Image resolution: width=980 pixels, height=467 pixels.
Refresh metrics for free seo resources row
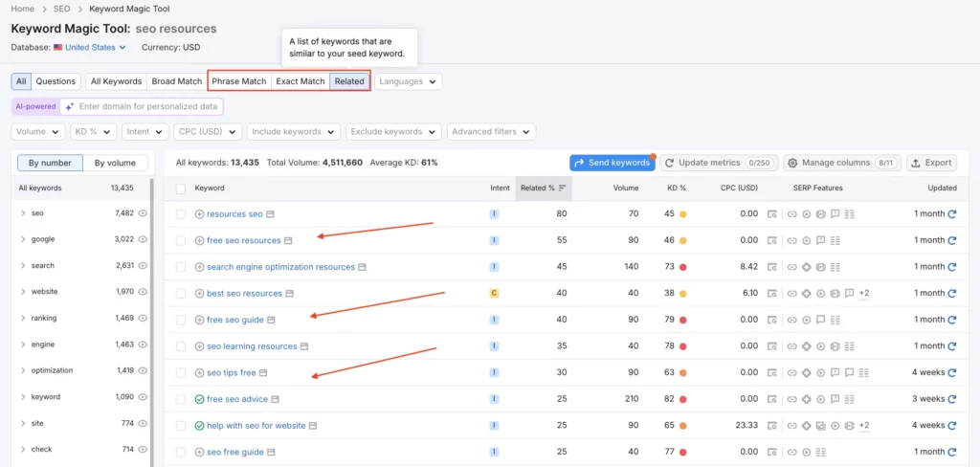coord(952,240)
